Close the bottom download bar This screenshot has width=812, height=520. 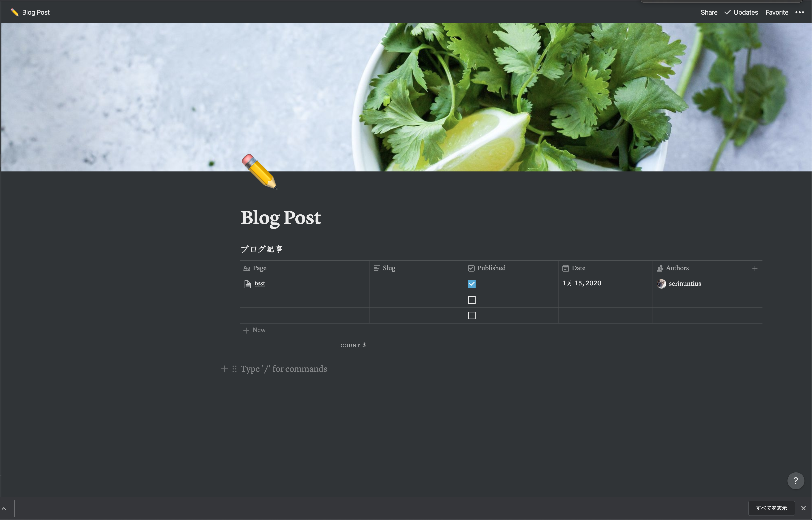pyautogui.click(x=803, y=508)
